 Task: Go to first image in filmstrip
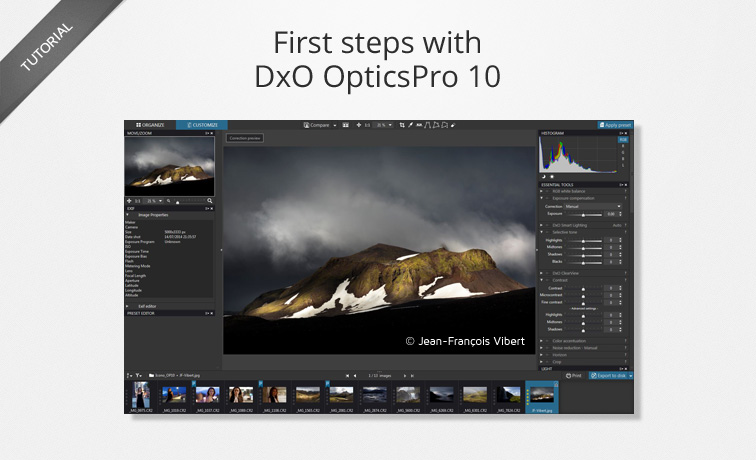[x=347, y=376]
